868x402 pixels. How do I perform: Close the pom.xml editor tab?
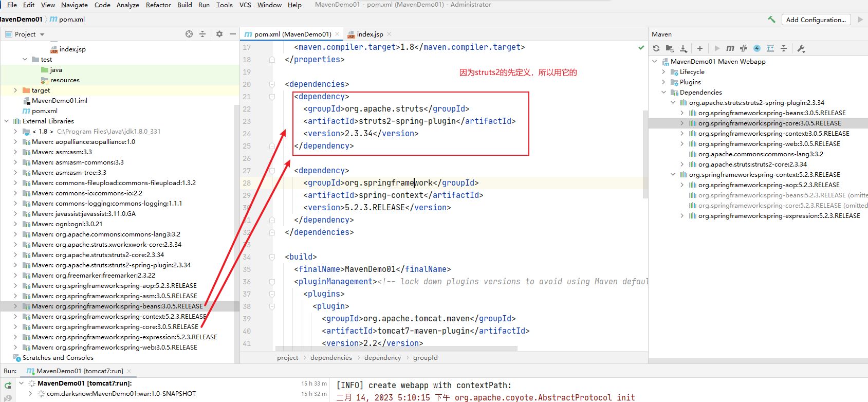point(337,34)
